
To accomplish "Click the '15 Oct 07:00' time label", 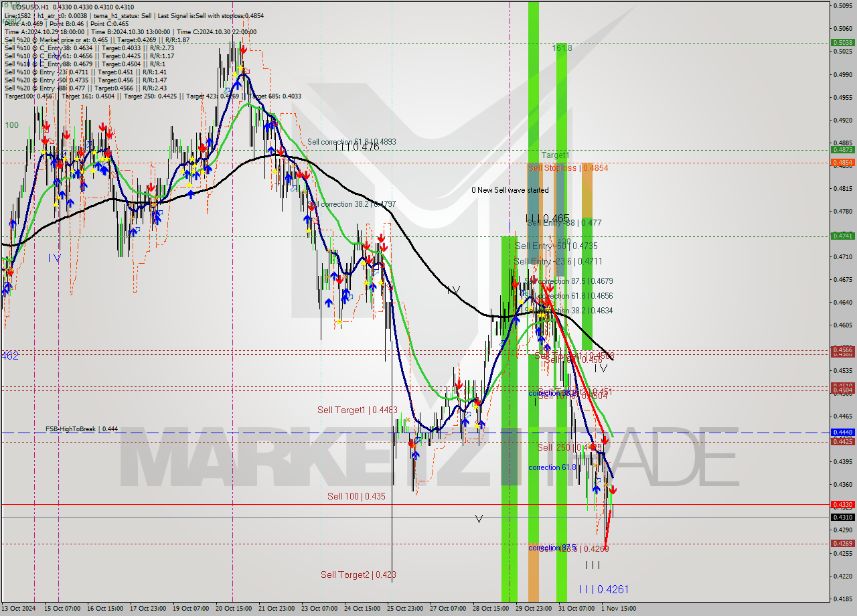I will (x=62, y=609).
